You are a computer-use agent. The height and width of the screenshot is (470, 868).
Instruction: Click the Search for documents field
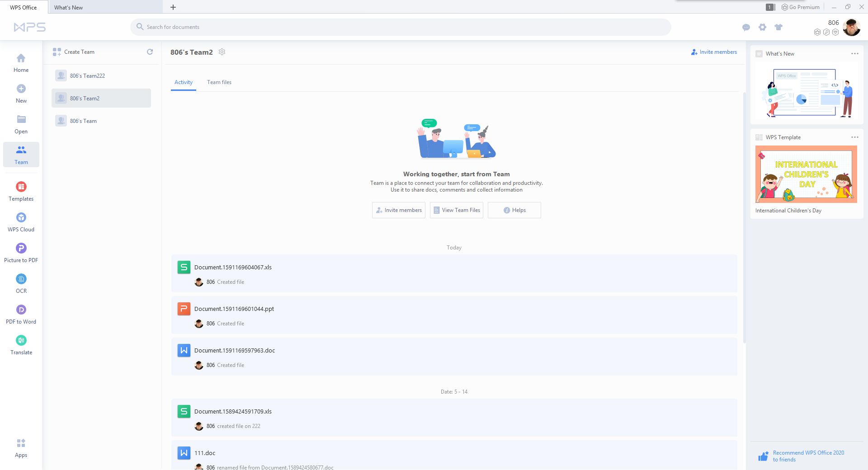click(400, 27)
